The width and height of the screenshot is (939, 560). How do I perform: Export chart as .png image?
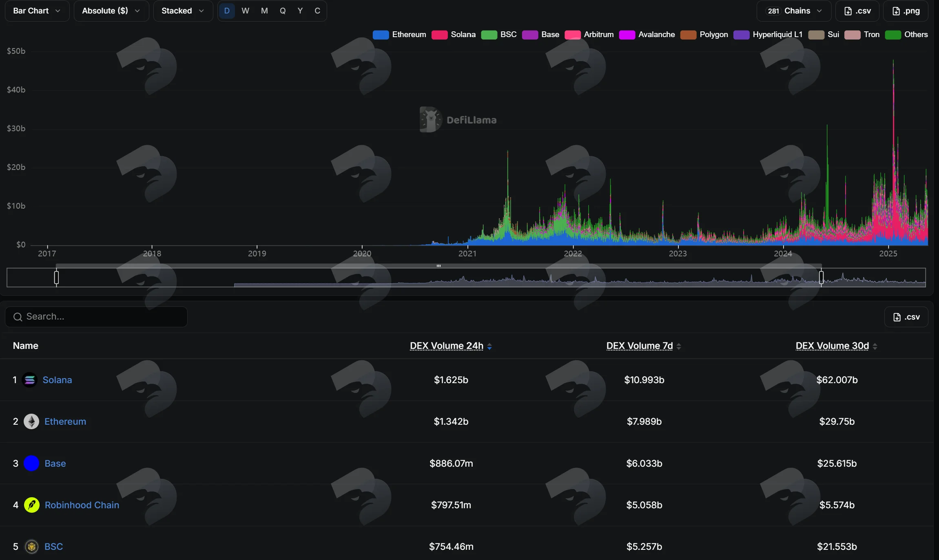pyautogui.click(x=906, y=11)
